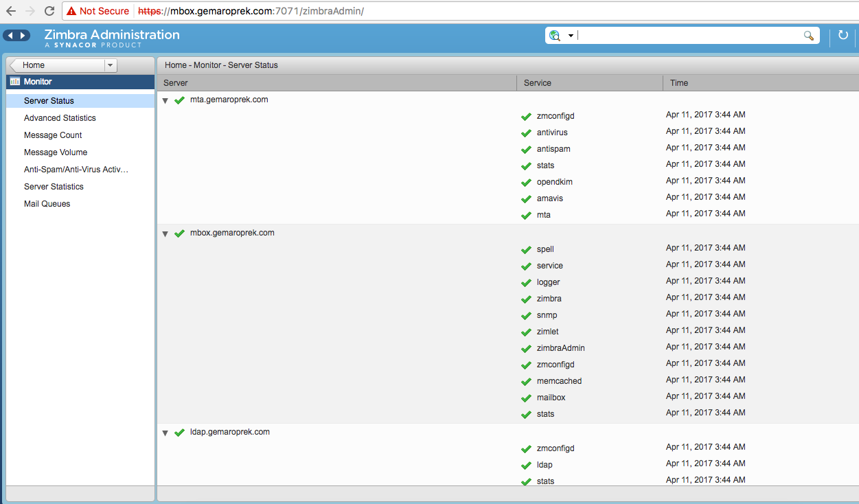
Task: Sort by the Service column header
Action: tap(590, 83)
